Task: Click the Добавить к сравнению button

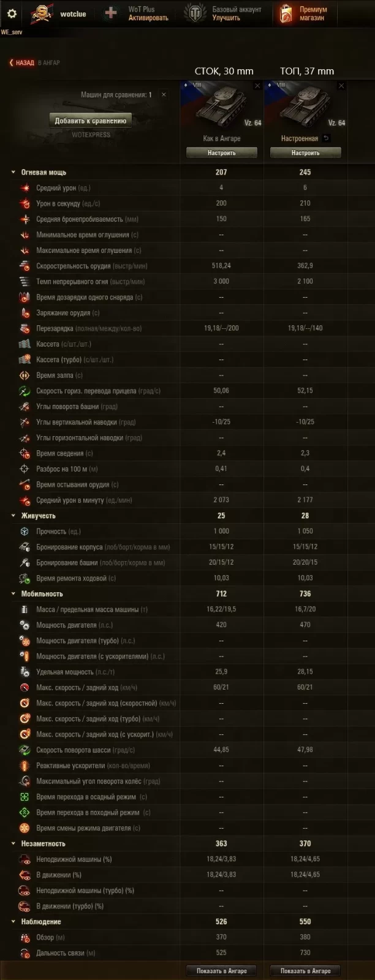Action: 90,121
